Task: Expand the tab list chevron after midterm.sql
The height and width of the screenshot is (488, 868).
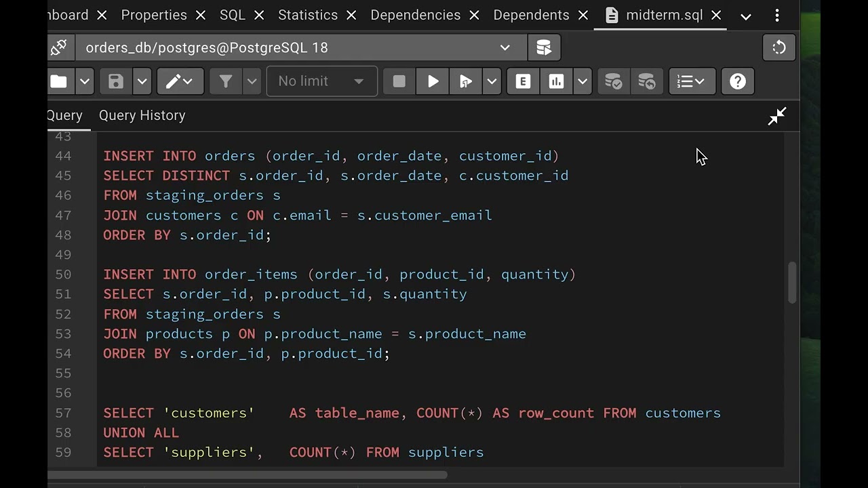Action: pos(746,16)
